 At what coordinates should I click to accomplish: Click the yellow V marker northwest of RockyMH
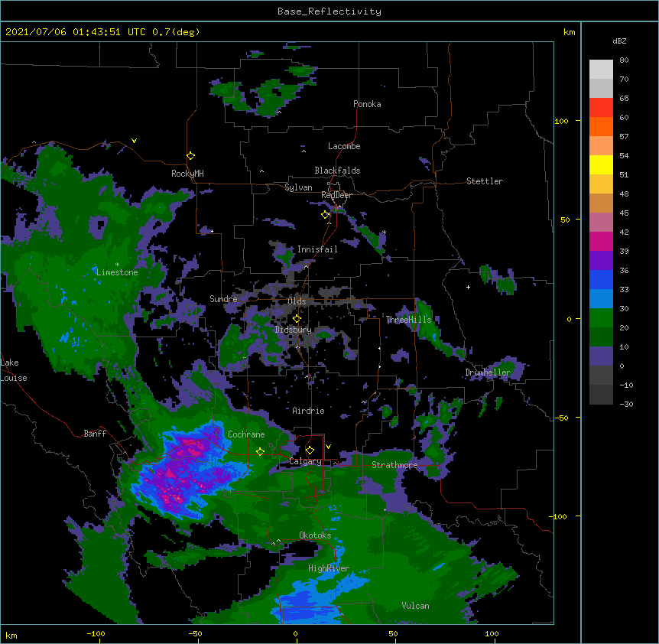(x=134, y=141)
